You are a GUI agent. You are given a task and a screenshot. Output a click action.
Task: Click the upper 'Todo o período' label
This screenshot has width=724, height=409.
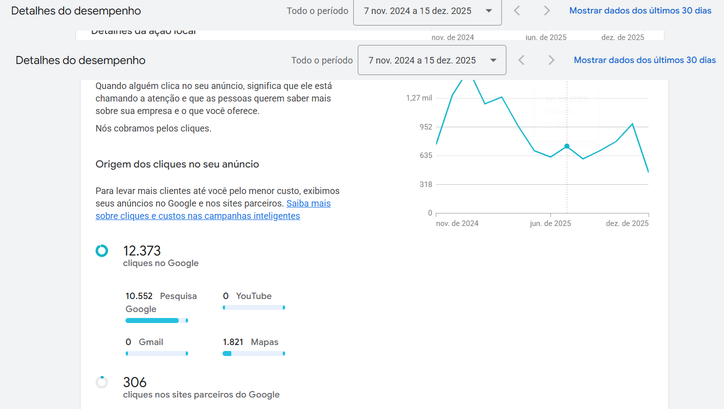318,11
